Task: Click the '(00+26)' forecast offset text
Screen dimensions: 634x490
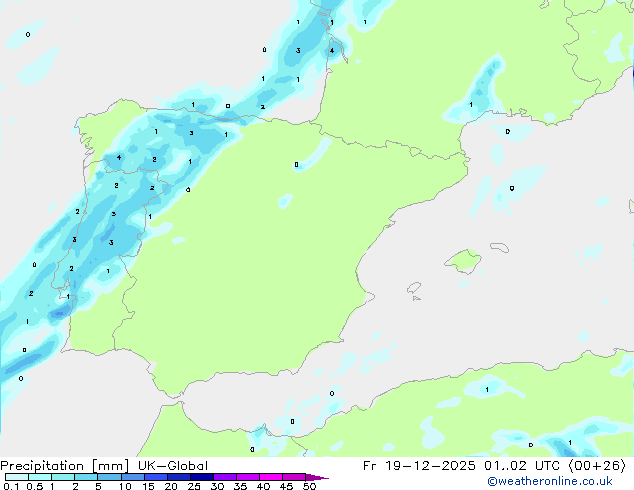Action: tap(597, 466)
